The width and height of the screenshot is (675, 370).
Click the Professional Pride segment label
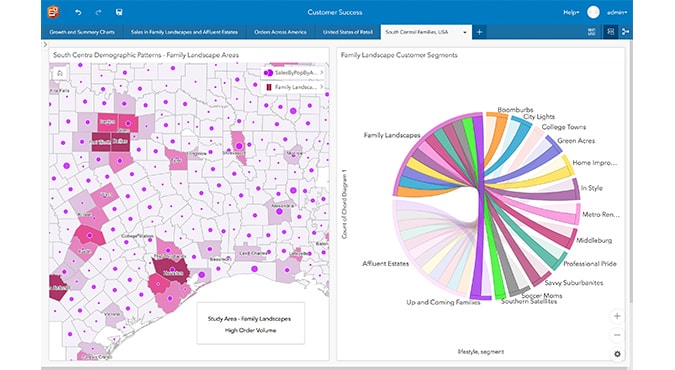coord(590,264)
